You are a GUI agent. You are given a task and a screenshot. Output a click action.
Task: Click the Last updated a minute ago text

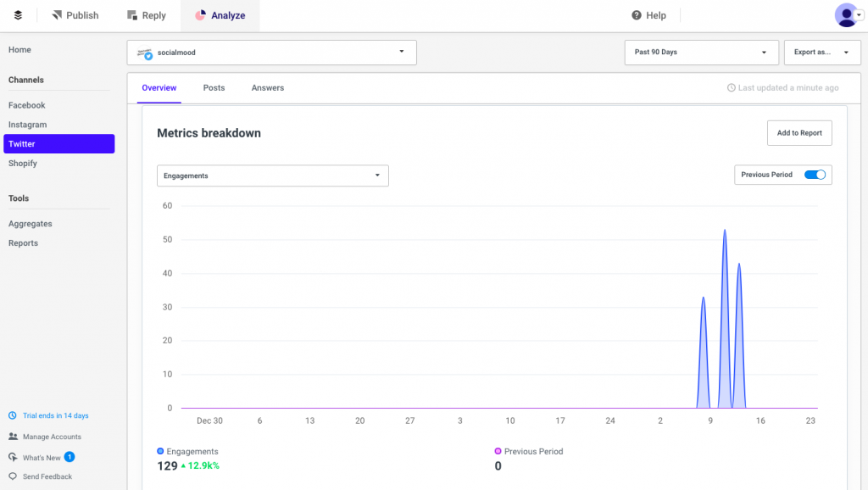[x=788, y=87]
